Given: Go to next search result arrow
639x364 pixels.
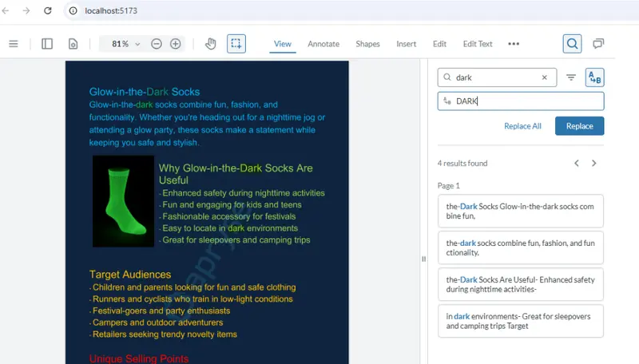Looking at the screenshot, I should tap(593, 164).
